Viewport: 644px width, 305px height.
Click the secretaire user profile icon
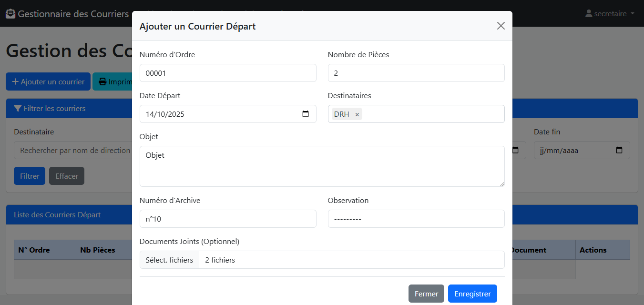coord(589,13)
